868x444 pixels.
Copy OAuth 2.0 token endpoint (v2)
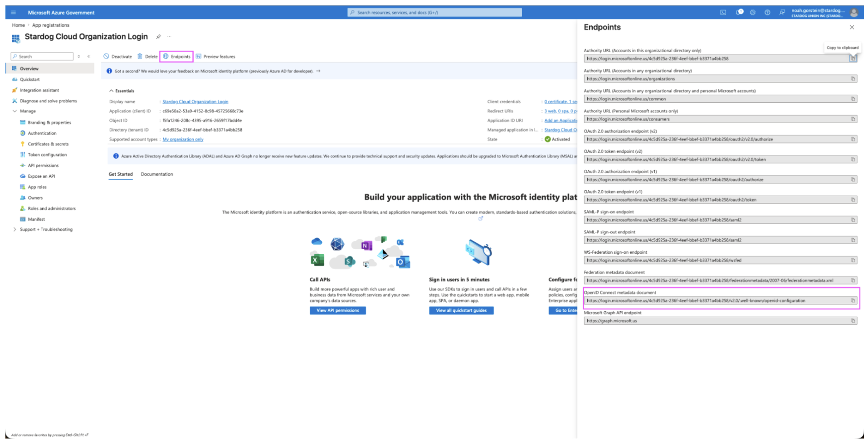click(x=853, y=159)
